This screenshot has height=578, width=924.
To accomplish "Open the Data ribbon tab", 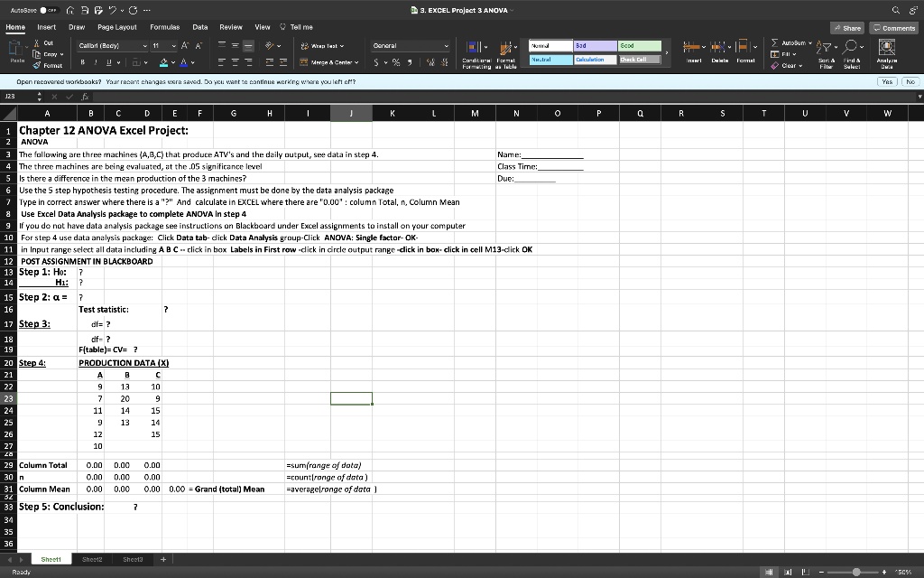I will [x=200, y=27].
